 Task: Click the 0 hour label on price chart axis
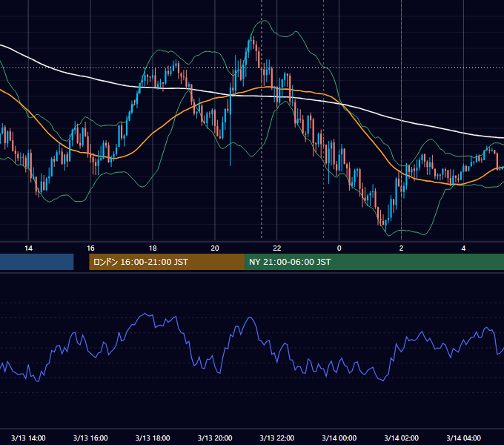point(339,248)
